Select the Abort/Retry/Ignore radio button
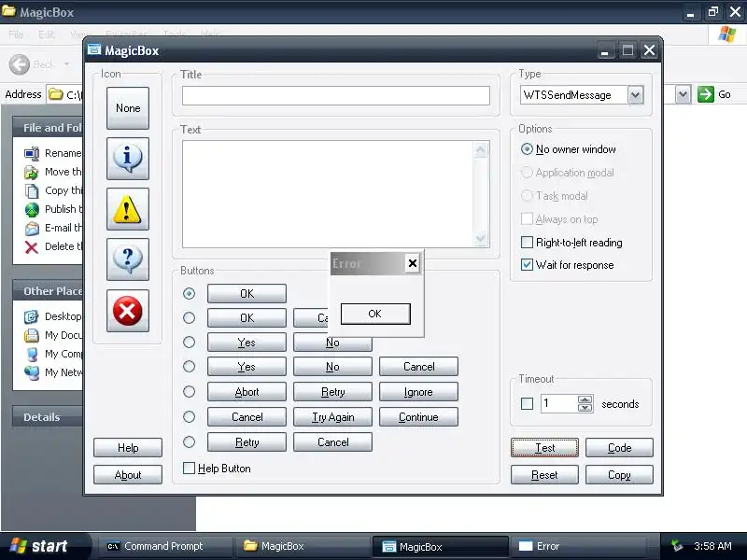The image size is (747, 560). (x=190, y=391)
